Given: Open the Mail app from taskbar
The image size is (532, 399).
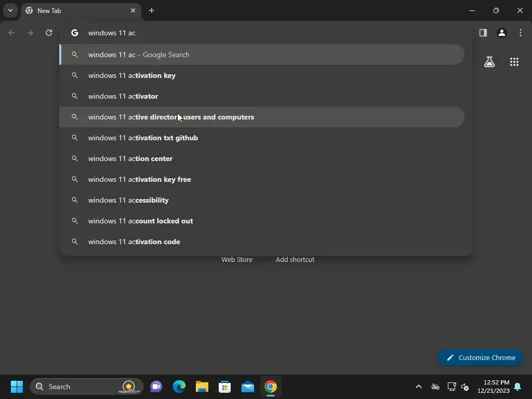Looking at the screenshot, I should point(248,387).
